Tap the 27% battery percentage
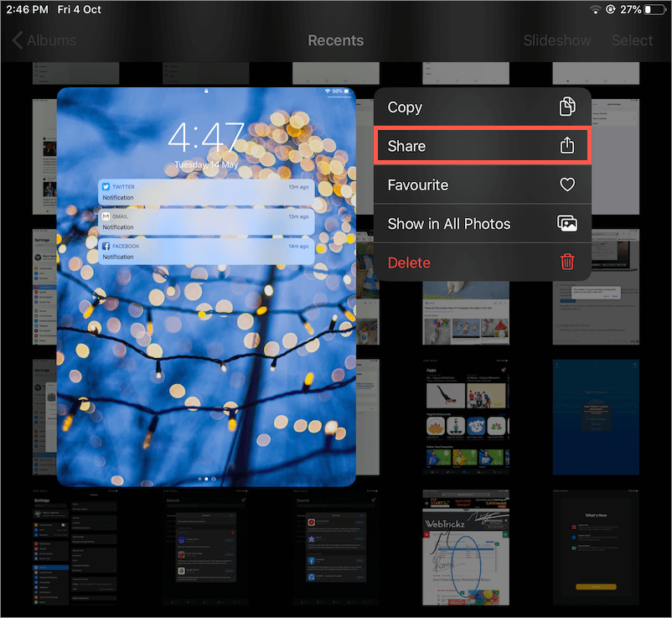The width and height of the screenshot is (672, 618). 630,9
